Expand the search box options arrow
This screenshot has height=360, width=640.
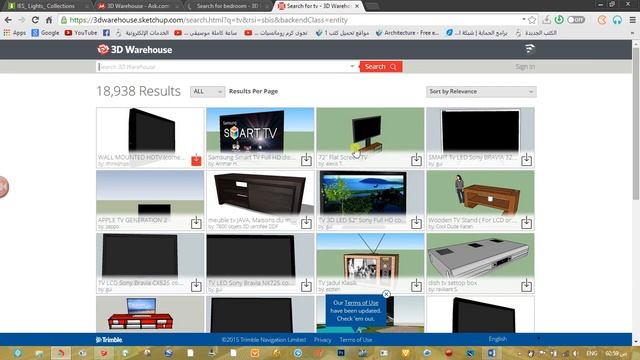point(352,66)
